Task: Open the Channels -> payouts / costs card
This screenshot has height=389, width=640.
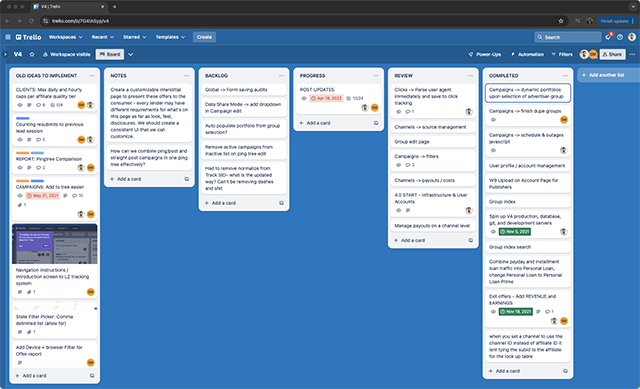Action: [x=433, y=180]
